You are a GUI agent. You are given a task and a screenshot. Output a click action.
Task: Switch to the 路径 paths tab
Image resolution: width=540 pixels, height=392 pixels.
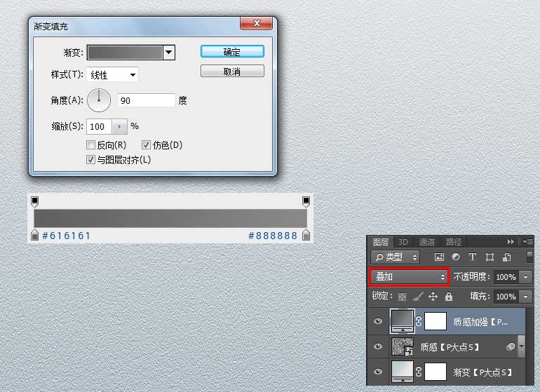pos(453,242)
